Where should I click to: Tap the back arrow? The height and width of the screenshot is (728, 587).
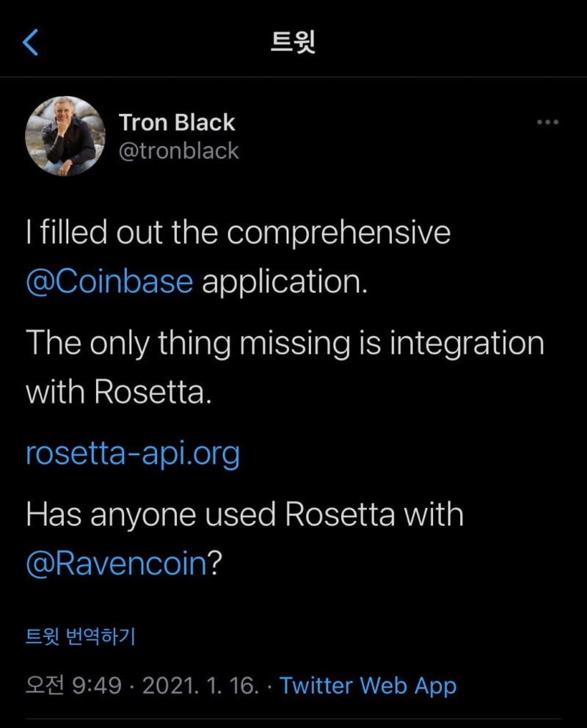(x=30, y=43)
